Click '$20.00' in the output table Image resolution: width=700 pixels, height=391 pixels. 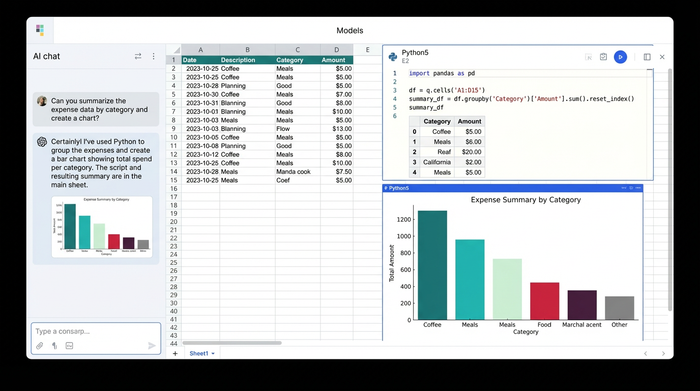(471, 152)
